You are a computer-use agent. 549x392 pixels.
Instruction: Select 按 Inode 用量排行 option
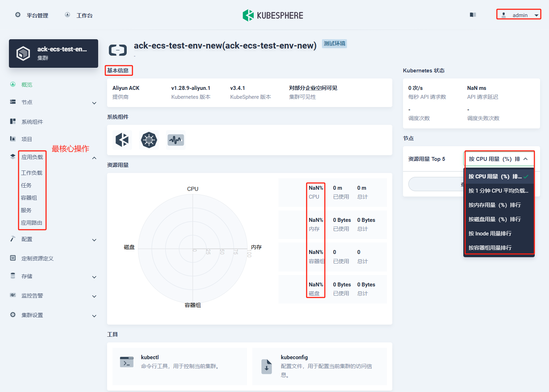coord(499,234)
